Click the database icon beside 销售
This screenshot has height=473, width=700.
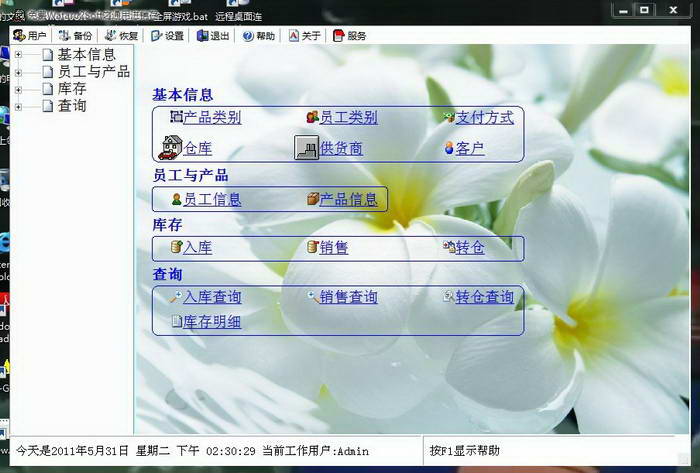(313, 247)
